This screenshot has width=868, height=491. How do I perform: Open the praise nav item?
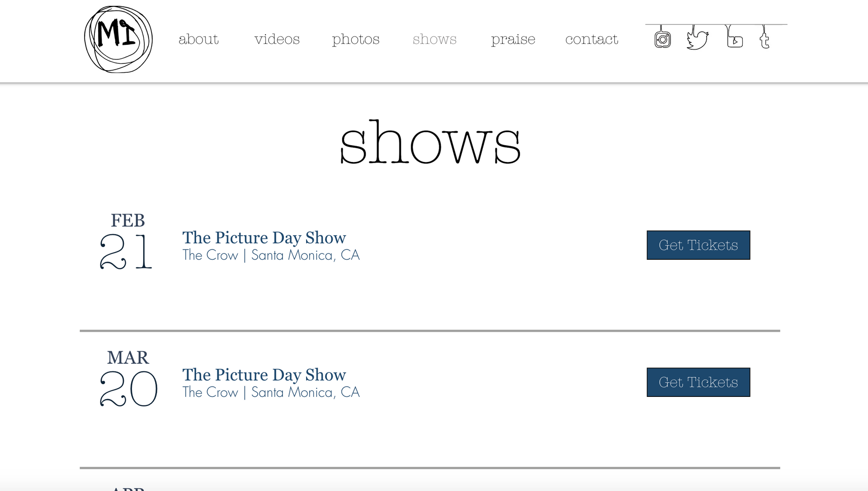tap(513, 40)
